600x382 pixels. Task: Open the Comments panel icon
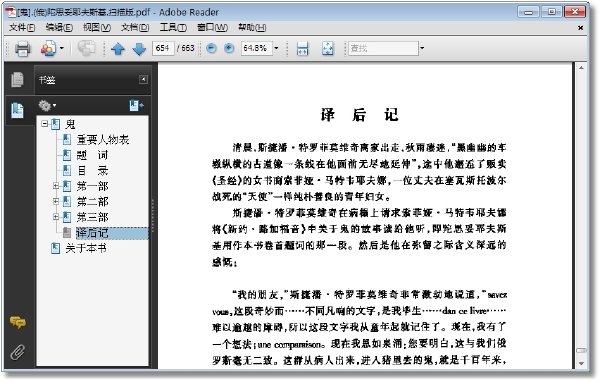[18, 322]
